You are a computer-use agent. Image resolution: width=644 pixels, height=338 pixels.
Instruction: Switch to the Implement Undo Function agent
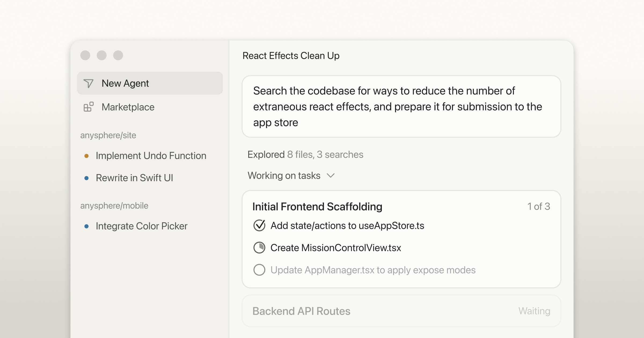pyautogui.click(x=151, y=156)
